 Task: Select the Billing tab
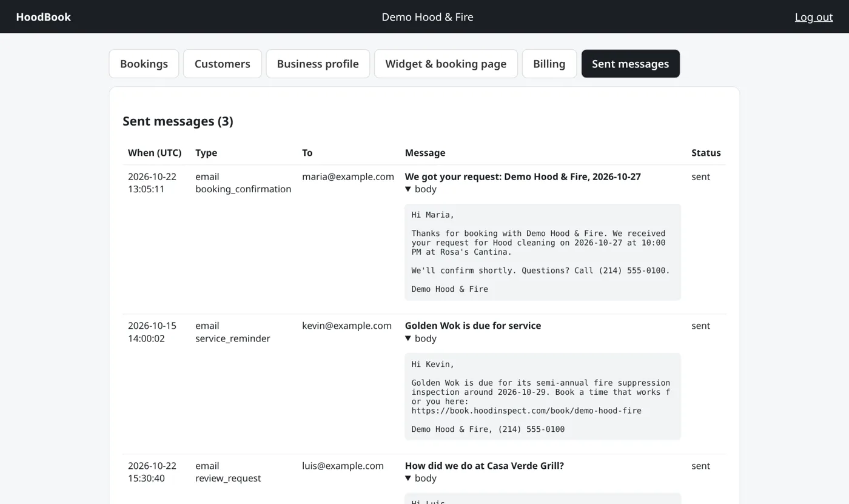click(x=549, y=64)
